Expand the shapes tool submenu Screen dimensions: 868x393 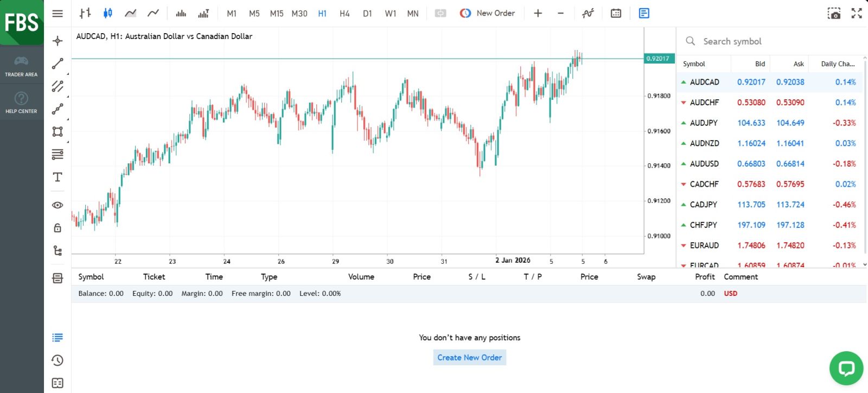click(x=58, y=131)
